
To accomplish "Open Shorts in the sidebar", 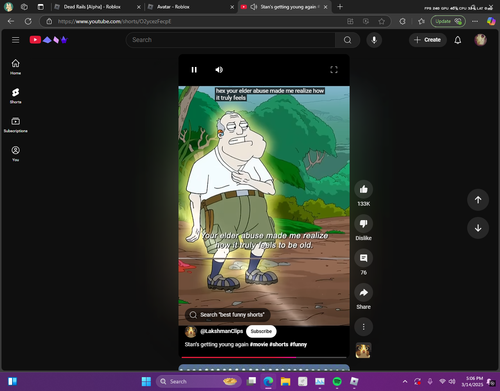I will tap(15, 96).
